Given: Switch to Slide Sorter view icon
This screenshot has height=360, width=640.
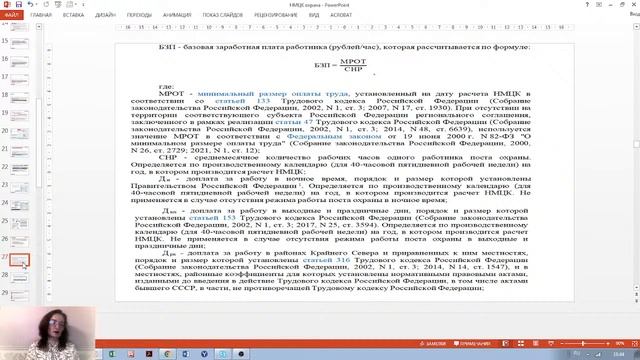Looking at the screenshot, I should coord(521,344).
